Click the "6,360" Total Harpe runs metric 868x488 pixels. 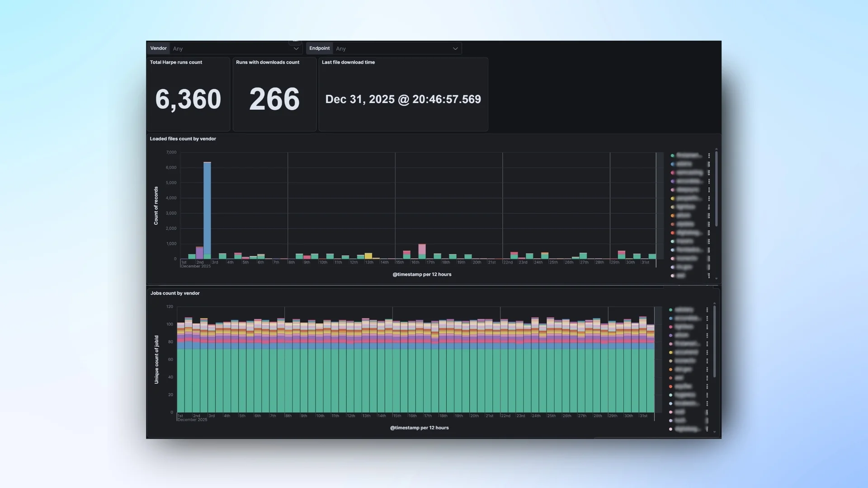tap(188, 99)
